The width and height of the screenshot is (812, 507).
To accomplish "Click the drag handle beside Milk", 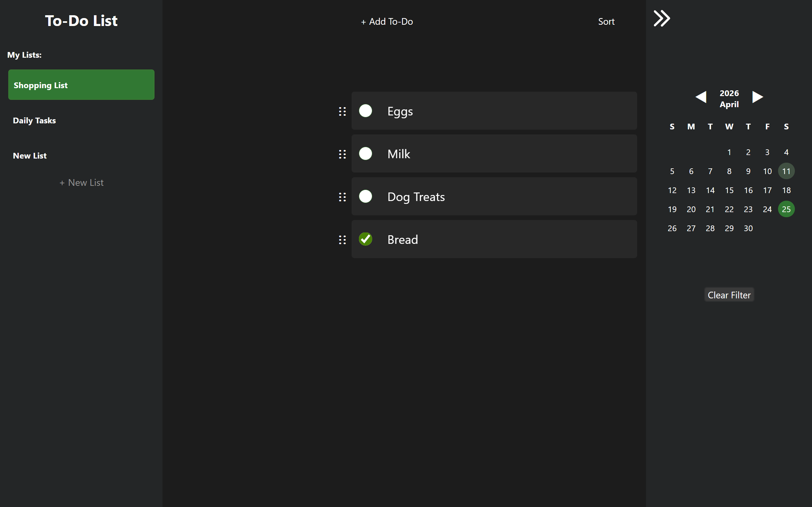I will tap(342, 154).
